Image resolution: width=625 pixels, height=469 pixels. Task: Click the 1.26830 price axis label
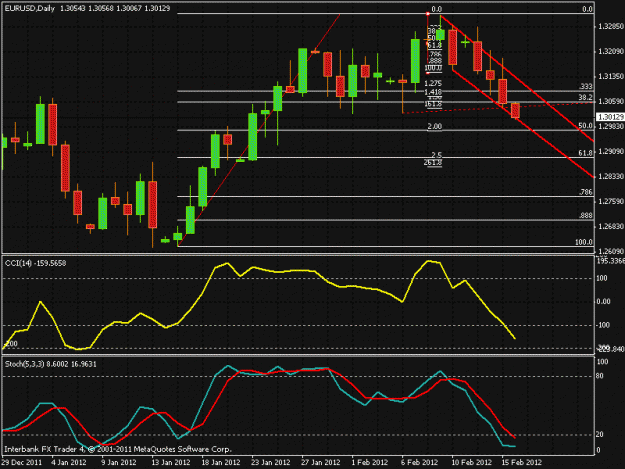point(611,226)
